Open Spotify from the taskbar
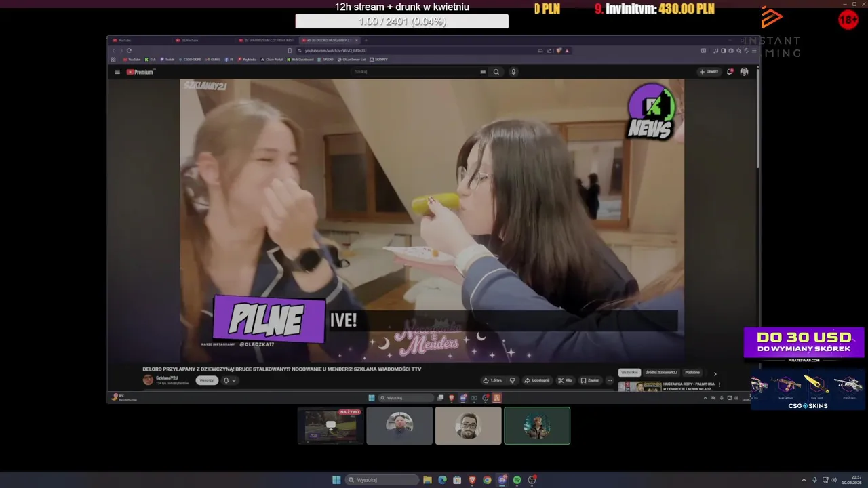This screenshot has width=868, height=488. pos(517,480)
